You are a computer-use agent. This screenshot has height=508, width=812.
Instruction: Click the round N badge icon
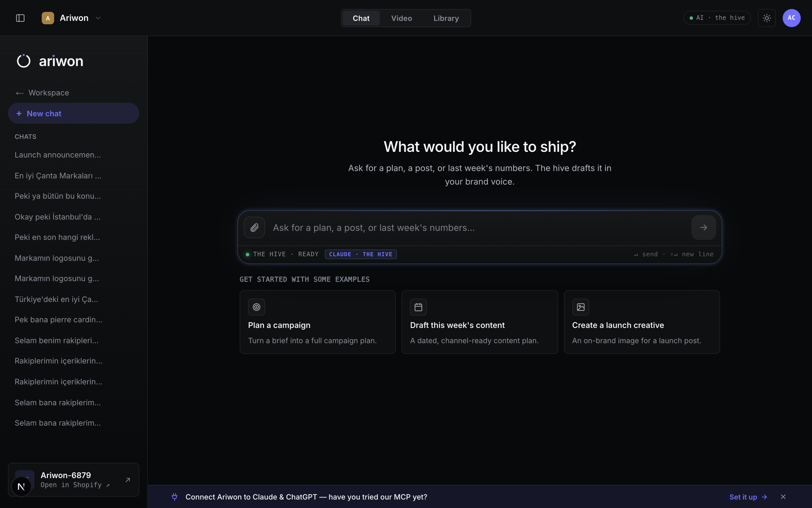pyautogui.click(x=21, y=487)
